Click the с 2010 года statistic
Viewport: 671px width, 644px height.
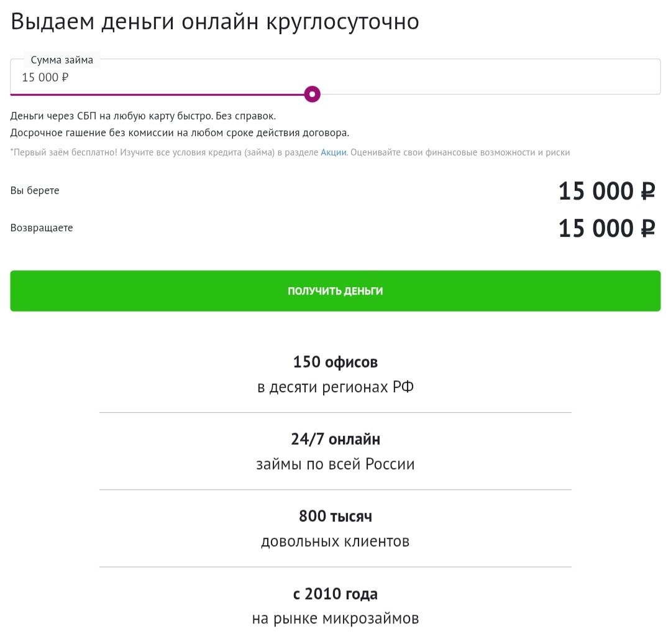[335, 594]
